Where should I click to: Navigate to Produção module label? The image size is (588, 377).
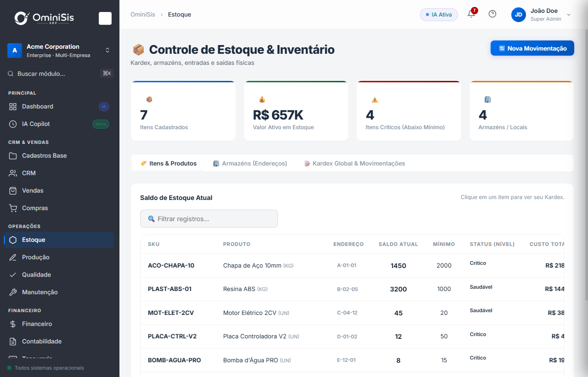pos(35,257)
